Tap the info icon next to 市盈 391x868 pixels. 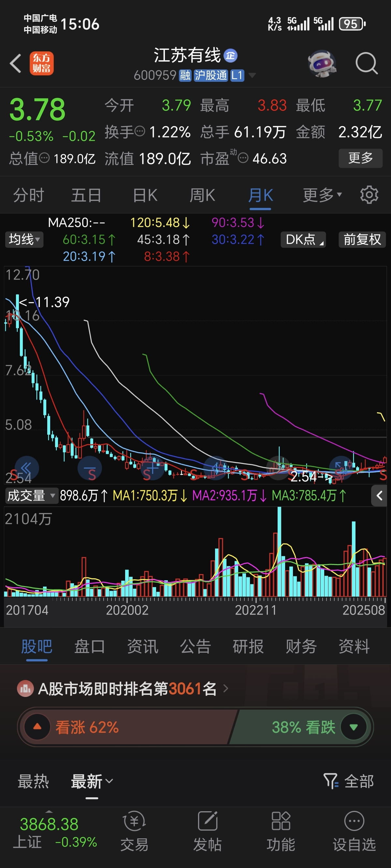(243, 157)
